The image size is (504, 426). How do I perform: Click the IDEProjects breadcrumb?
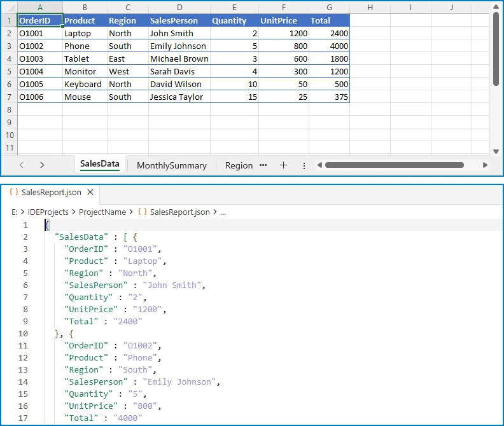pos(48,212)
